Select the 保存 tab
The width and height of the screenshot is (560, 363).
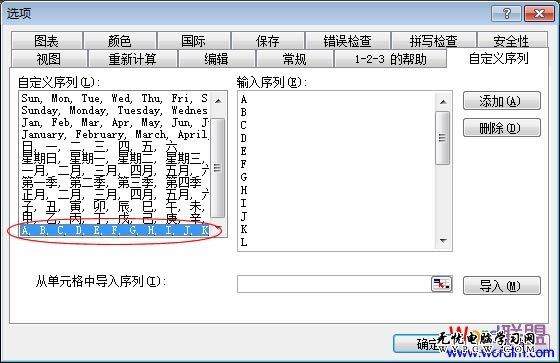[x=268, y=41]
